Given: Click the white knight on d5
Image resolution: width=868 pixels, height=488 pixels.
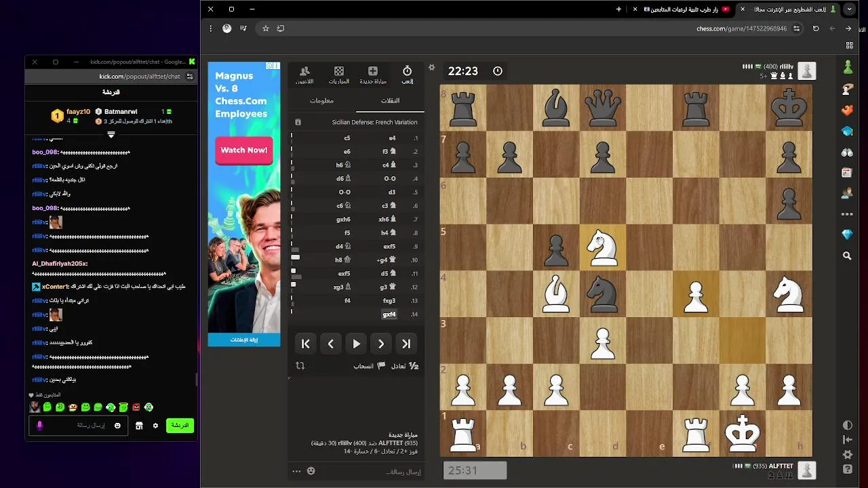Looking at the screenshot, I should pyautogui.click(x=603, y=247).
